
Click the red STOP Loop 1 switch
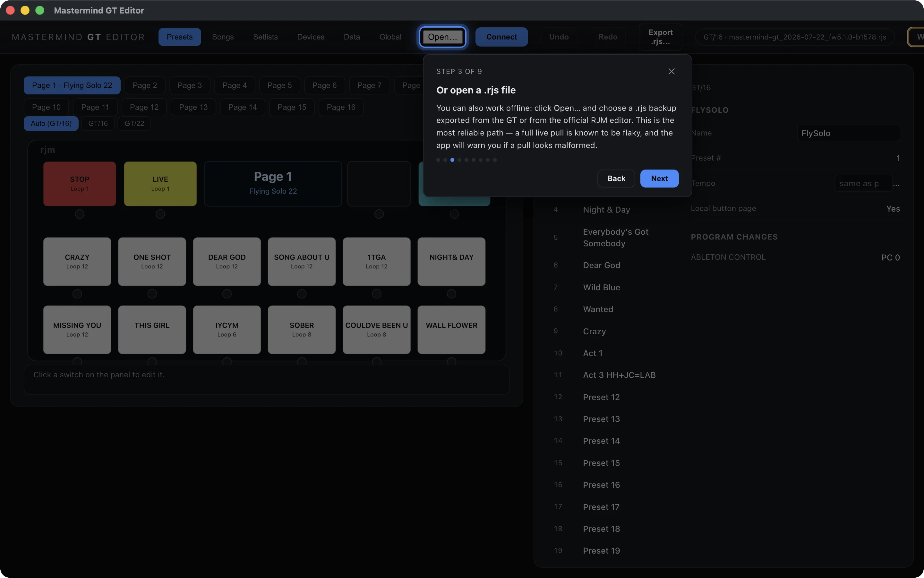tap(80, 183)
